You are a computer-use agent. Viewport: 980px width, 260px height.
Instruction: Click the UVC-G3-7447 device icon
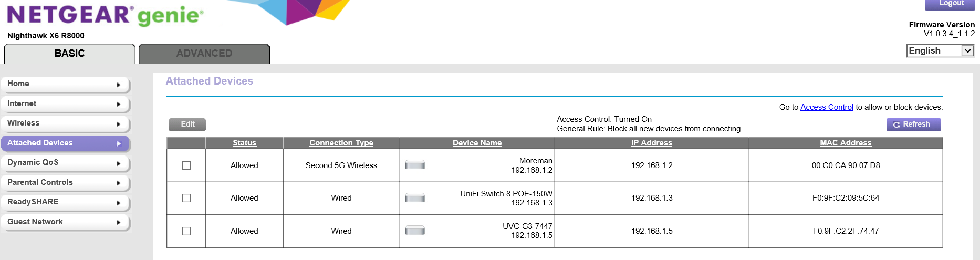click(x=415, y=231)
